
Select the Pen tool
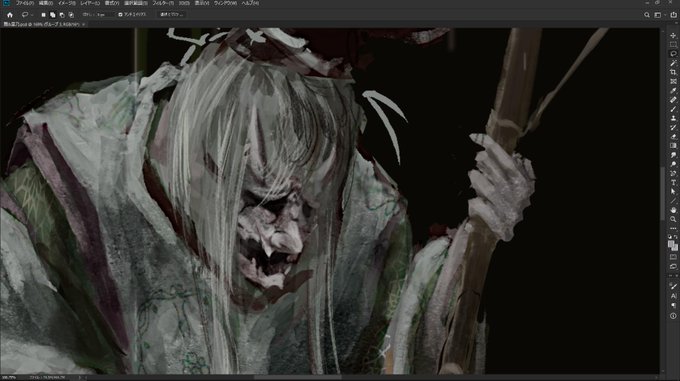tap(673, 173)
